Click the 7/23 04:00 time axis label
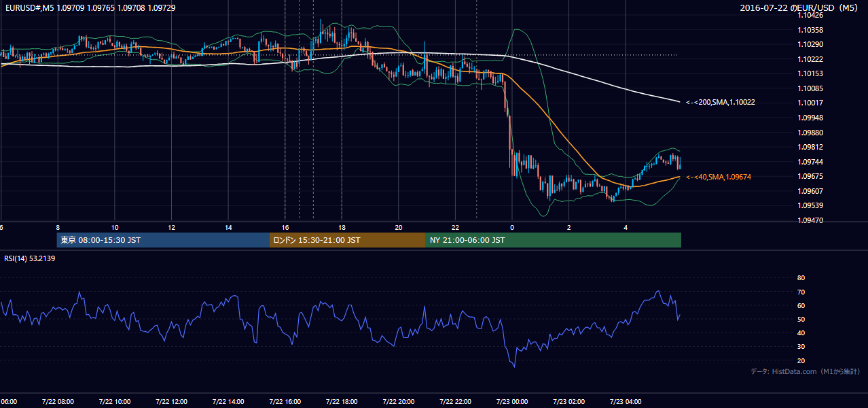Viewport: 868px width, 408px height. click(626, 402)
